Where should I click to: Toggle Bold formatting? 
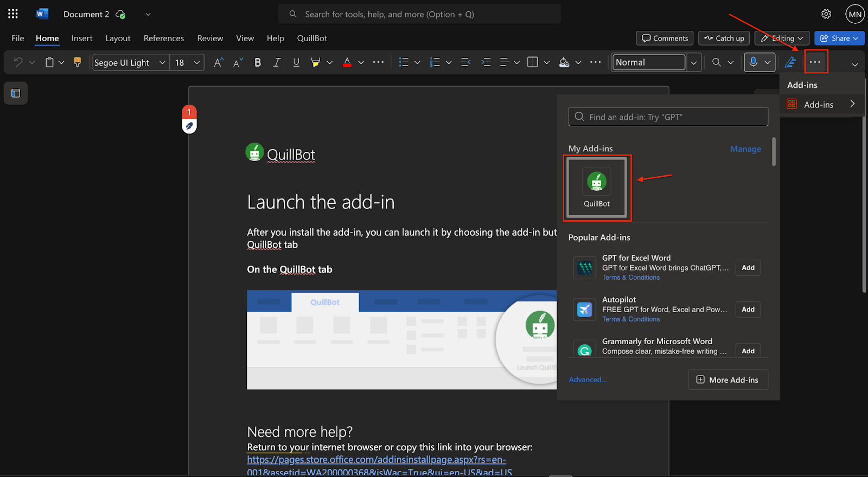[x=258, y=62]
